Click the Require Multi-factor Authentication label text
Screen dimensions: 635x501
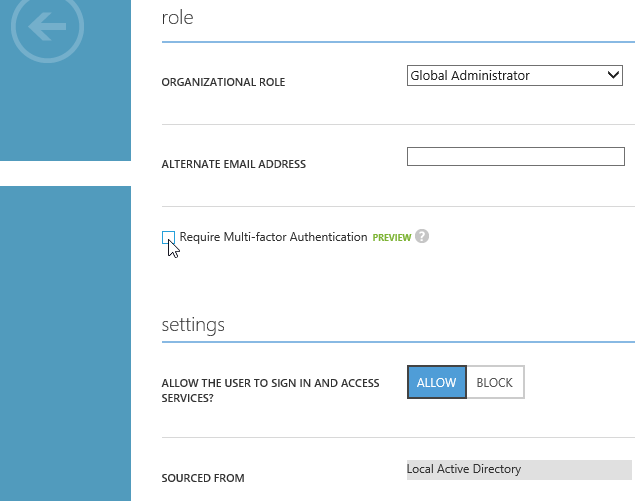273,237
